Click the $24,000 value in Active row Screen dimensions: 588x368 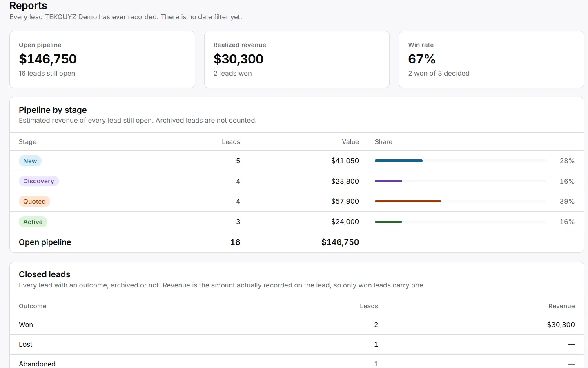pos(345,222)
